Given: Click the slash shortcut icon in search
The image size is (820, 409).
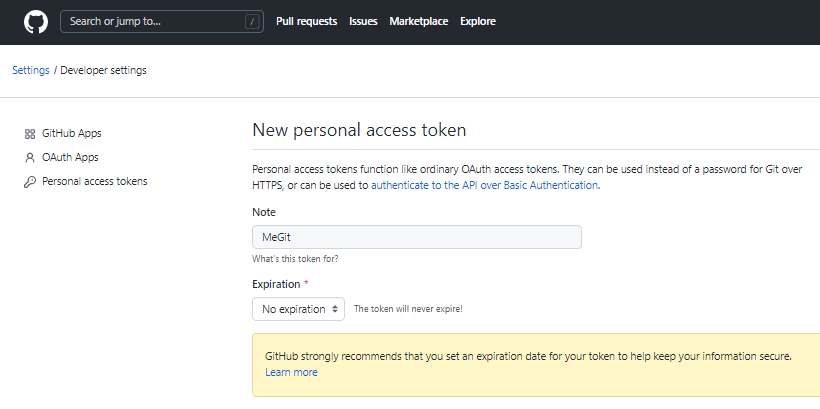Looking at the screenshot, I should (252, 22).
